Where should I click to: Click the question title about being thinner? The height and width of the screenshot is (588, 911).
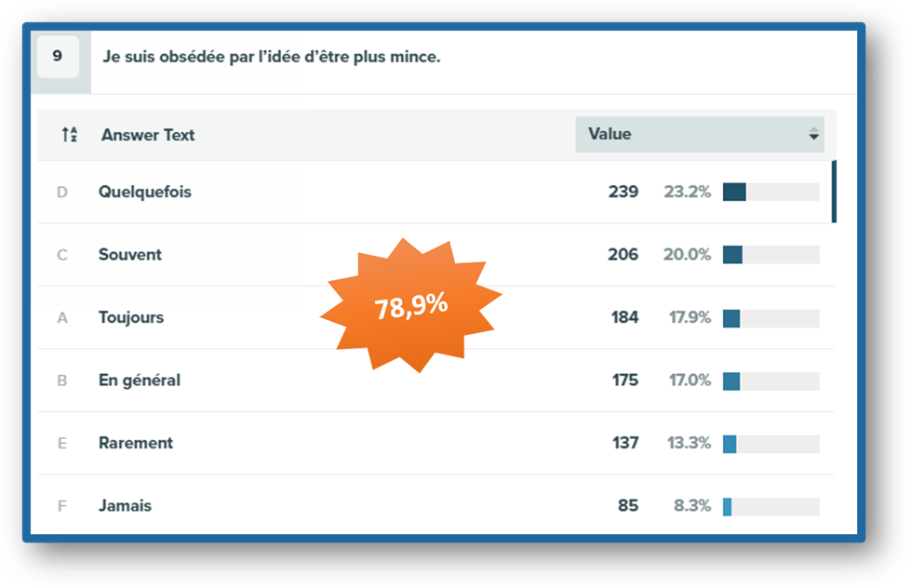click(272, 57)
